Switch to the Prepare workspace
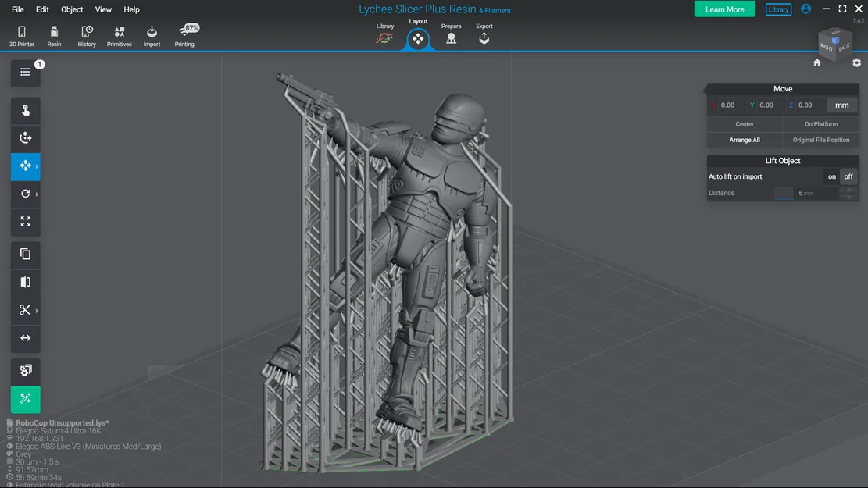868x488 pixels. coord(451,34)
